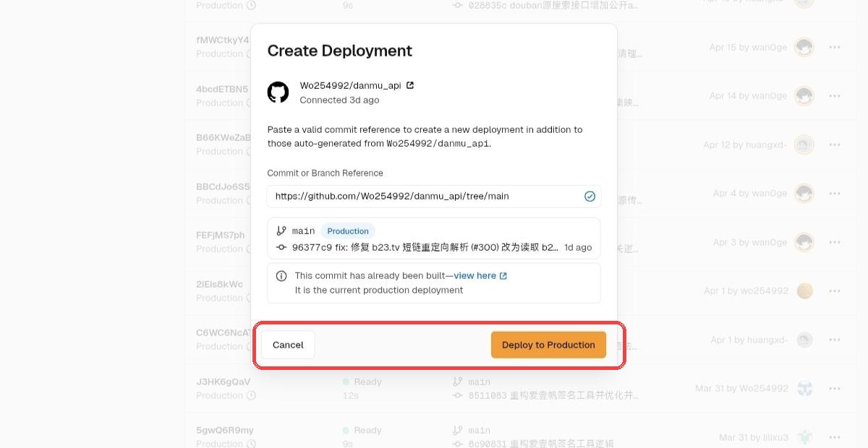Image resolution: width=868 pixels, height=448 pixels.
Task: Click avatar in Apr 3 by wan0ge row
Action: click(804, 242)
